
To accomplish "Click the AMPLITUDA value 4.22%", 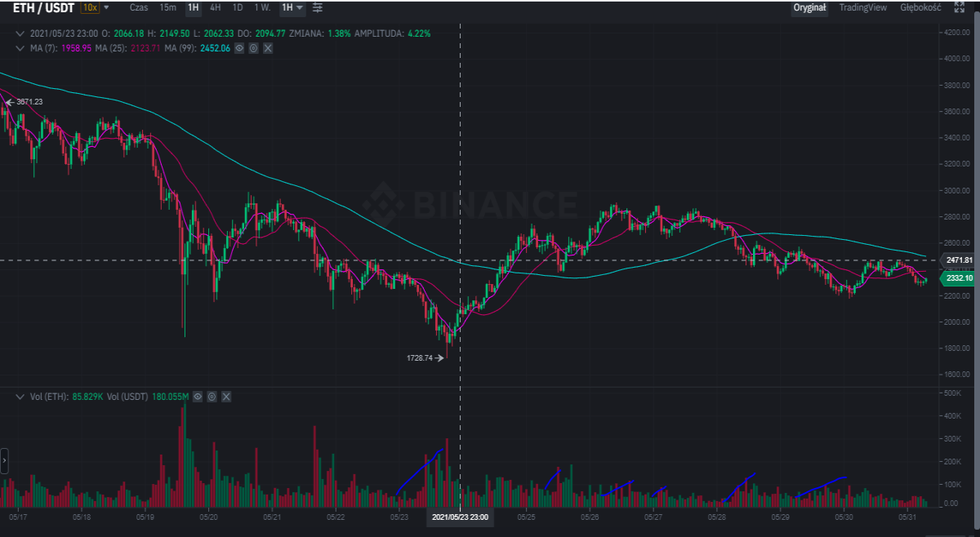I will 417,33.
